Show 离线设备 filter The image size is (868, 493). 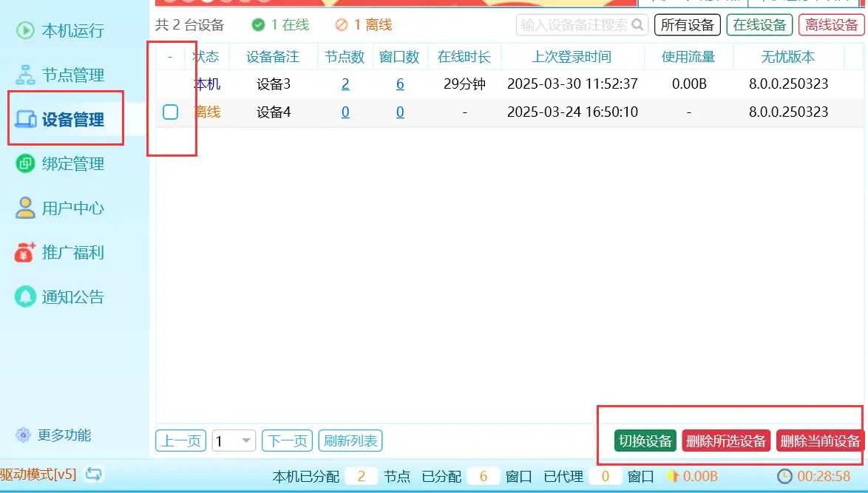pos(831,25)
